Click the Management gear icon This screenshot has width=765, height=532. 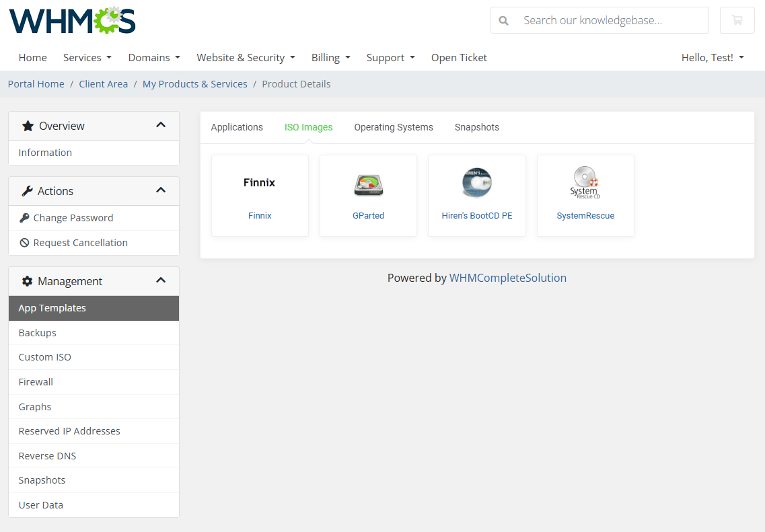click(x=28, y=281)
